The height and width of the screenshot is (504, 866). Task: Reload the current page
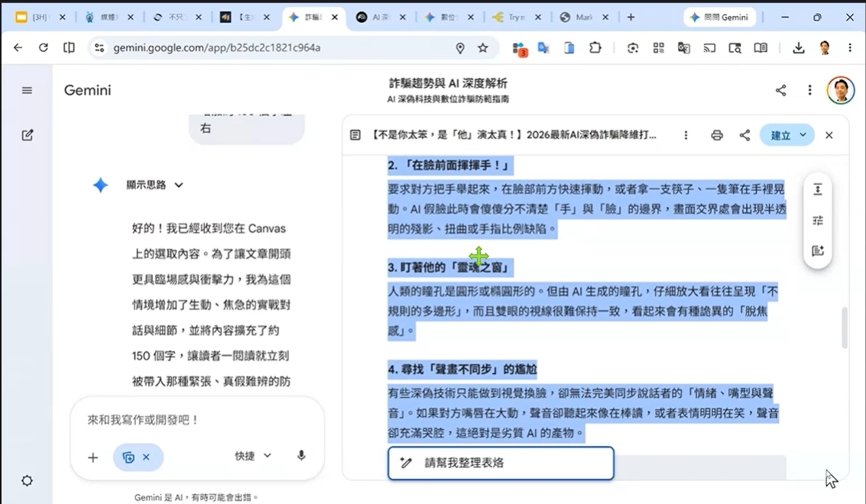(43, 48)
